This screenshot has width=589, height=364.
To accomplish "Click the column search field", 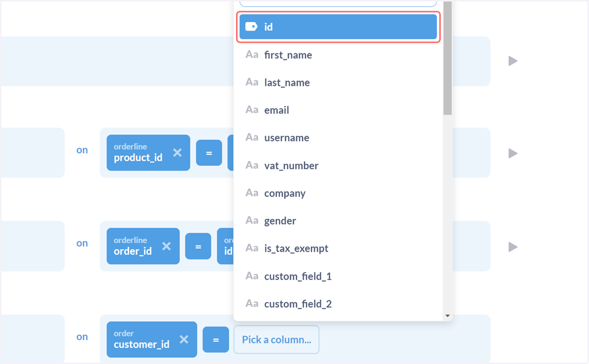I will (x=338, y=3).
